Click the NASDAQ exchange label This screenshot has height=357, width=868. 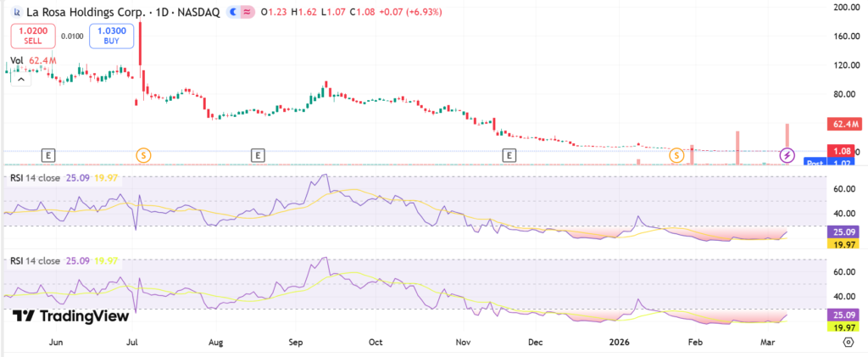[x=198, y=12]
